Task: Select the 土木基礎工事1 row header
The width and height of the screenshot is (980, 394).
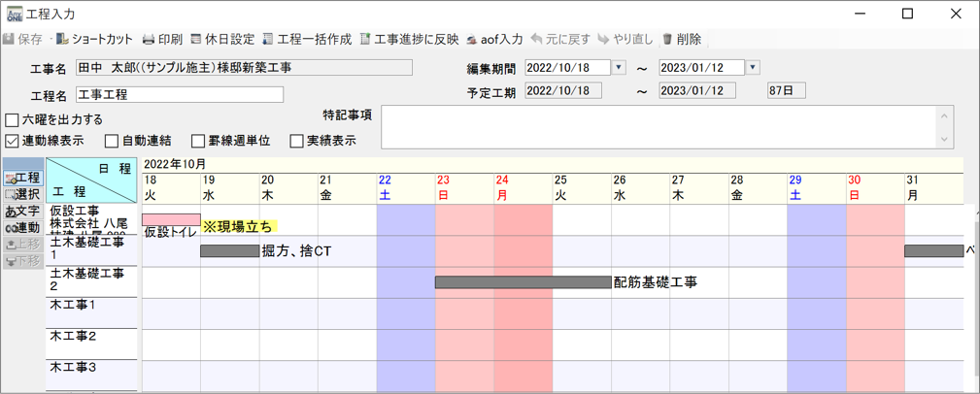Action: coord(91,251)
